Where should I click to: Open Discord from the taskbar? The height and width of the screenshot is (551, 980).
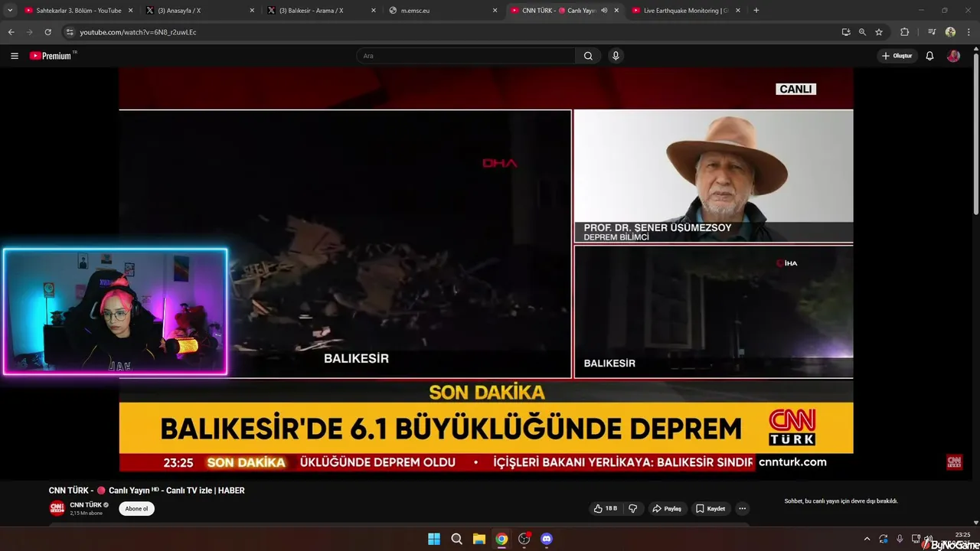tap(546, 539)
